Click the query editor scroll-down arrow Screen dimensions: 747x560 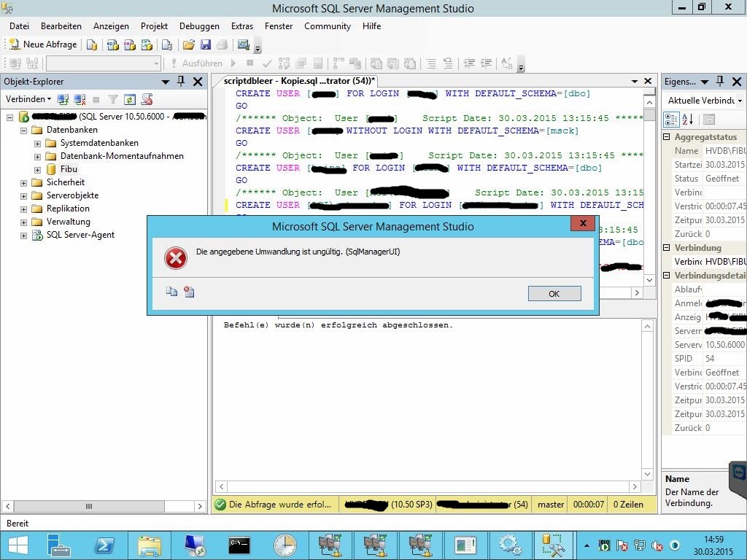(x=649, y=280)
